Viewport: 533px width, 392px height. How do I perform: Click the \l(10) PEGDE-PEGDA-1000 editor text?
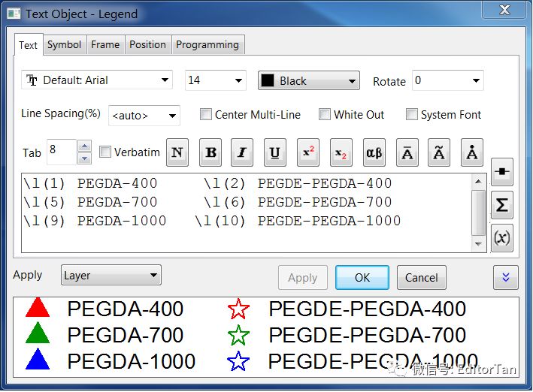pos(298,221)
